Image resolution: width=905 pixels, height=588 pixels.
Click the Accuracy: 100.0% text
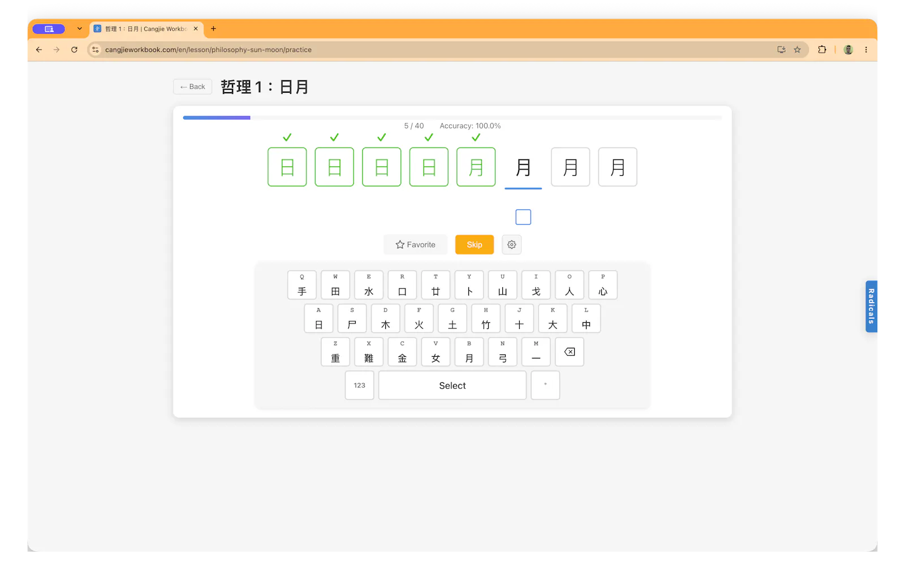(470, 126)
